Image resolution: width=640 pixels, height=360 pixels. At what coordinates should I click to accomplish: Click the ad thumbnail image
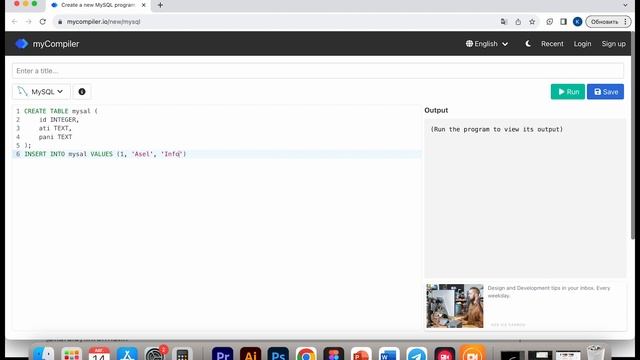click(455, 306)
